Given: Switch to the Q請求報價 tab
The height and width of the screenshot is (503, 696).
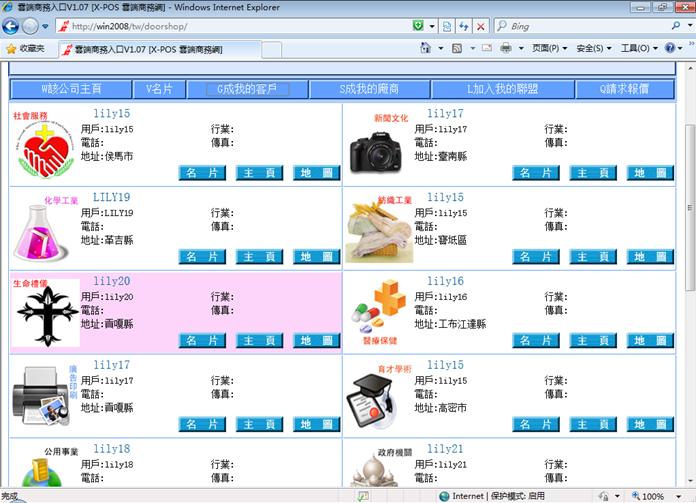Looking at the screenshot, I should click(624, 89).
